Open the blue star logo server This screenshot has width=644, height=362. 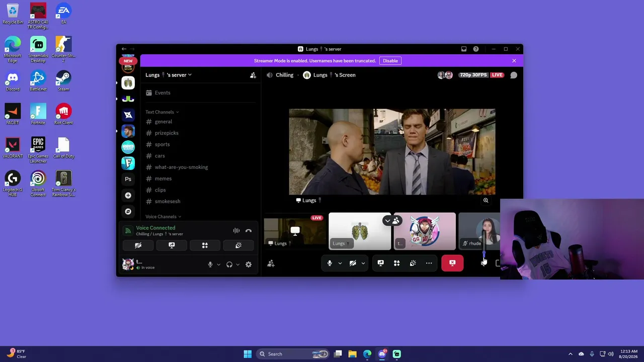(x=128, y=115)
